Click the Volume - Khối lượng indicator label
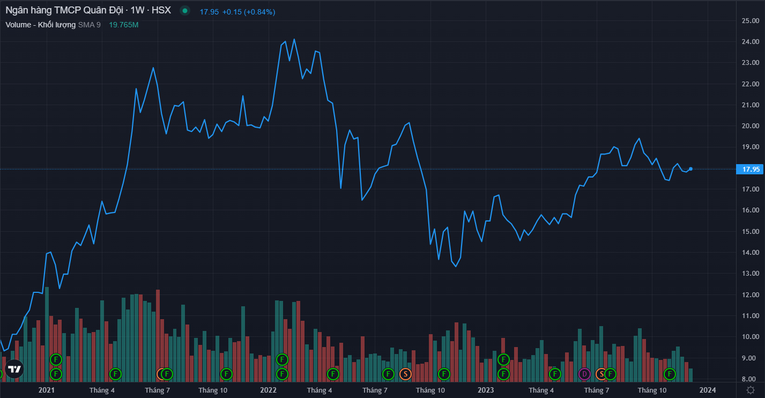 coord(40,25)
